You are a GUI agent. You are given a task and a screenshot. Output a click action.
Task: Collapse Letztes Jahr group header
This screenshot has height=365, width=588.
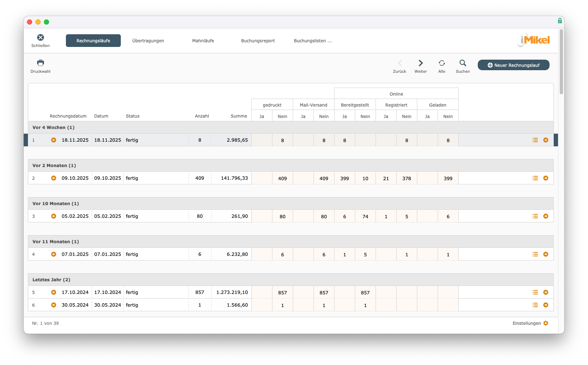click(51, 280)
